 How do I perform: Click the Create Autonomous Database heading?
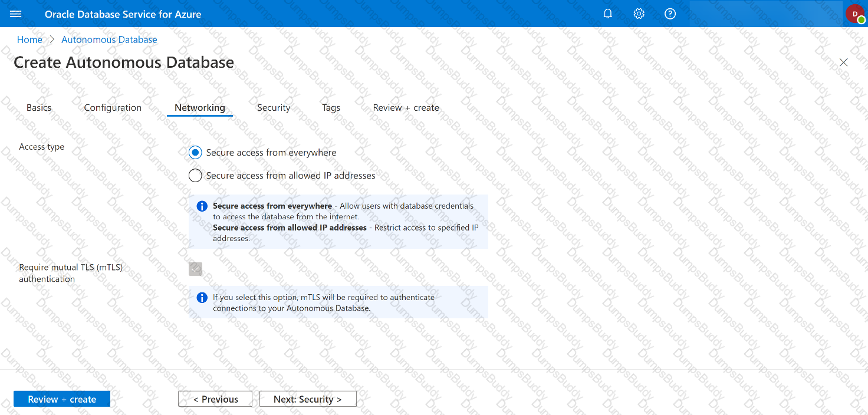[x=124, y=62]
